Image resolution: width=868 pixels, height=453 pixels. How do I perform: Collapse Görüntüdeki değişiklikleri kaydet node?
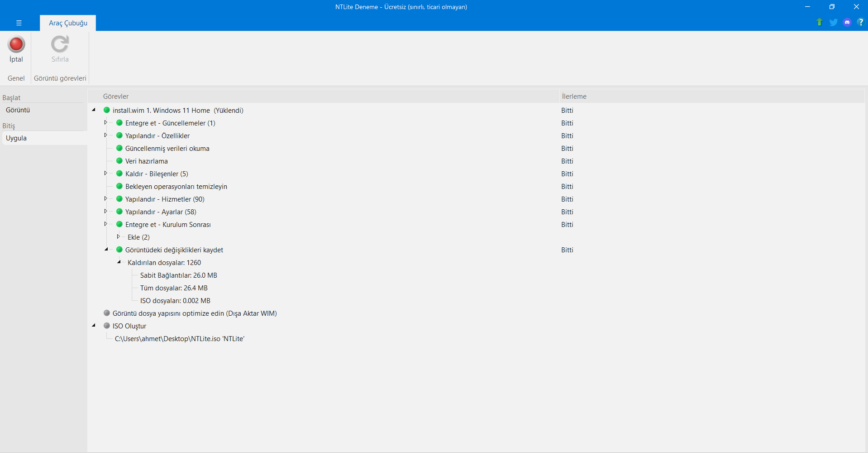106,249
